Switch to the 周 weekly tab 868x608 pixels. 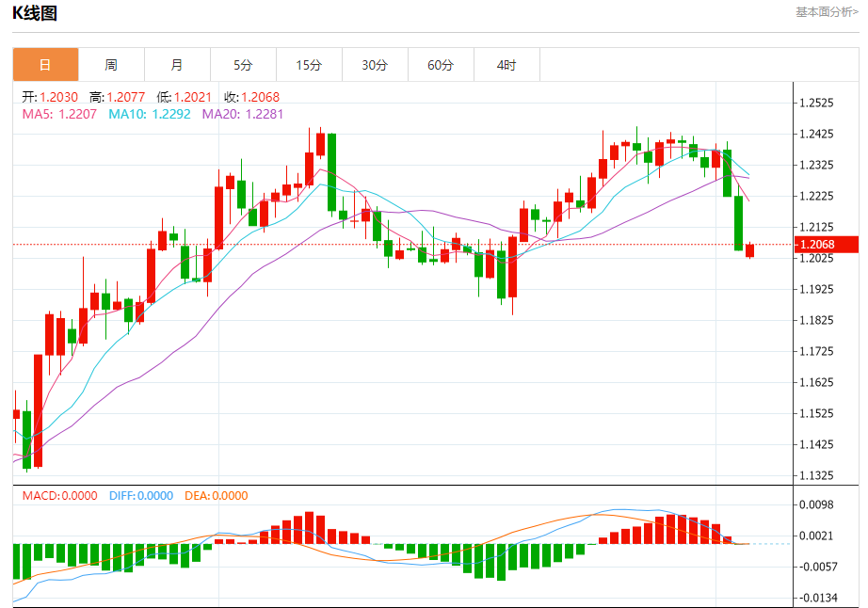point(111,65)
